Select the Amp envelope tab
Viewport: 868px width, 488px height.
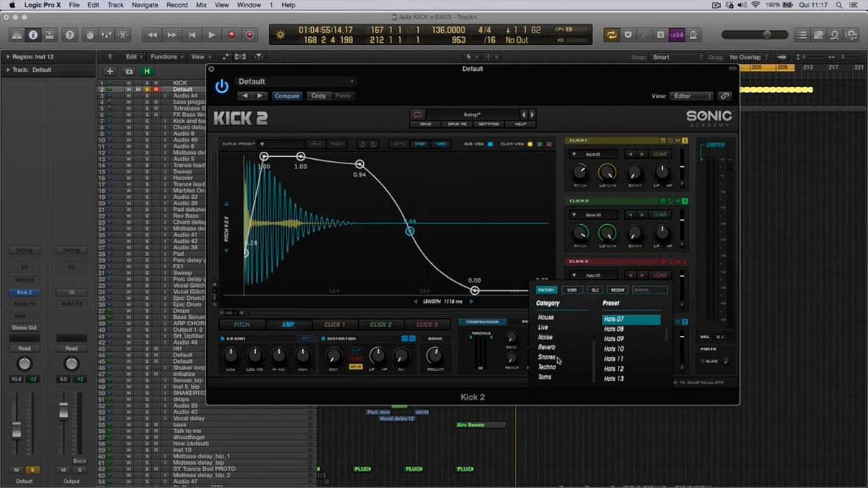[x=288, y=325]
